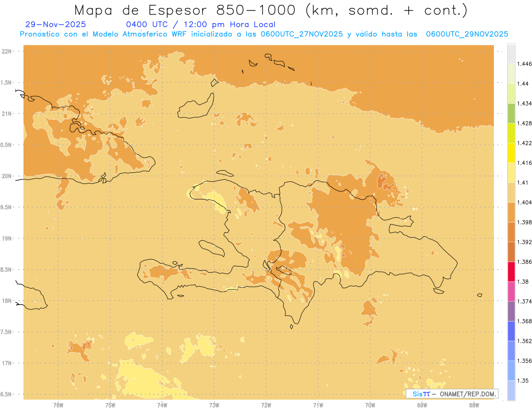532x411 pixels.
Task: Click the 73W longitude label
Action: (214, 405)
